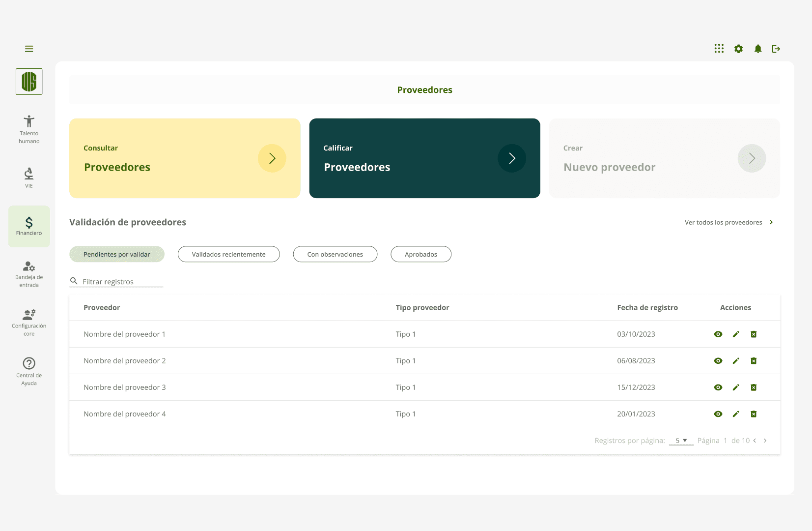Select the Aprobados filter

click(421, 254)
